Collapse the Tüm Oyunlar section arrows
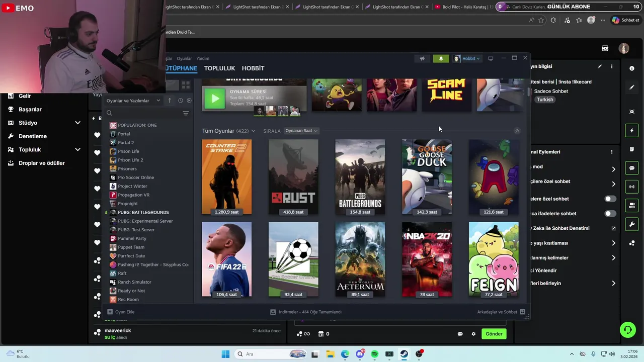644x362 pixels. 517,131
